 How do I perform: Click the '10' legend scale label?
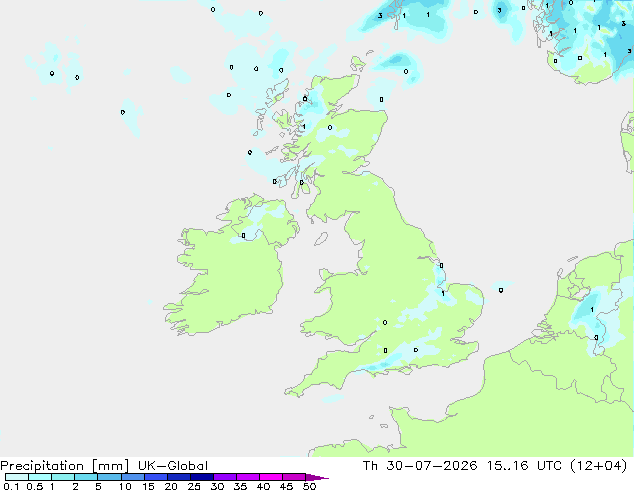(x=125, y=486)
